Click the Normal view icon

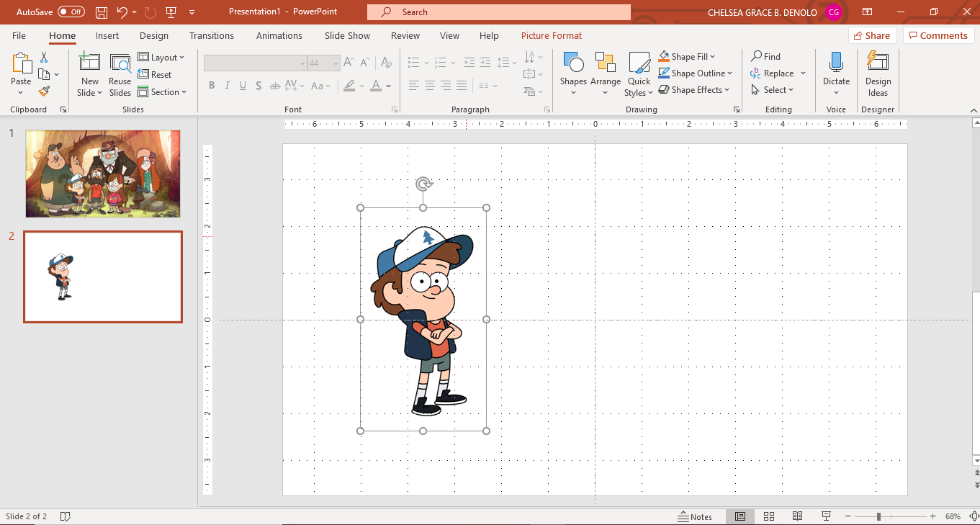(x=740, y=516)
